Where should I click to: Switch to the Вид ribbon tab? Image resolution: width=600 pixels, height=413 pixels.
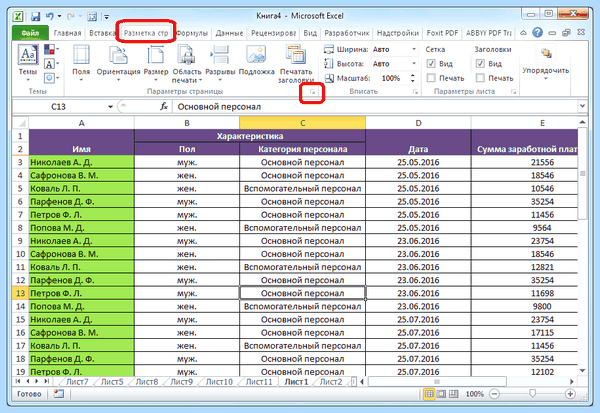pos(310,33)
